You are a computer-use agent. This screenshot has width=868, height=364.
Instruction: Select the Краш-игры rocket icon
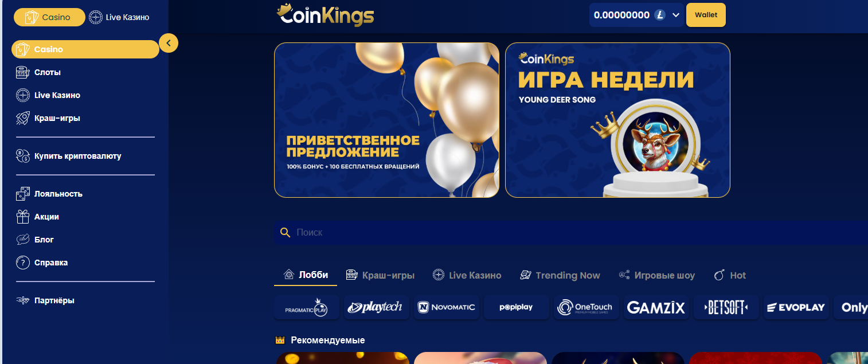click(22, 118)
